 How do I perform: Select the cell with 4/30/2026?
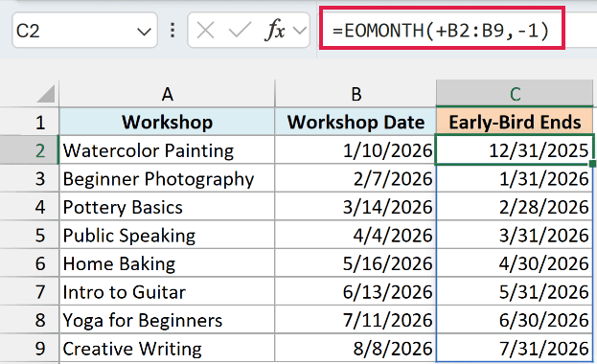515,263
